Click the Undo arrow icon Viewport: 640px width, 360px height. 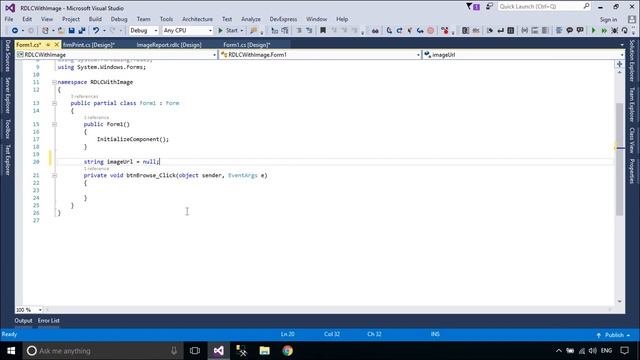pos(96,31)
